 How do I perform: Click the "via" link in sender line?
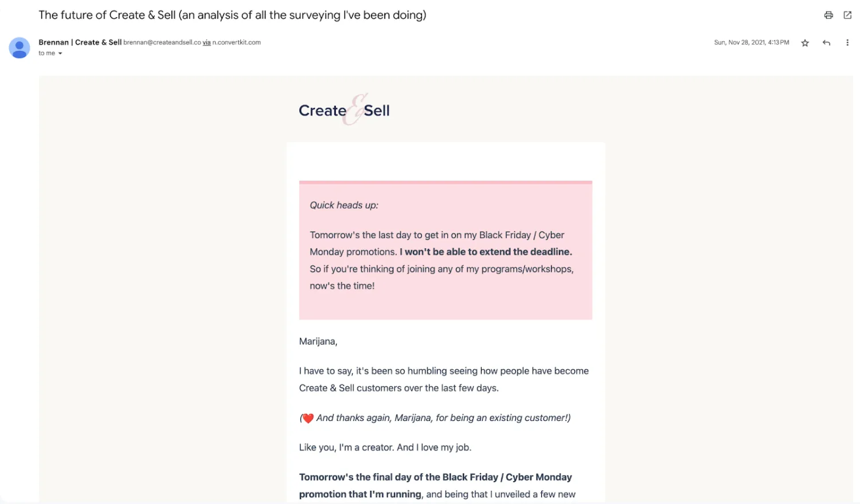click(x=206, y=42)
